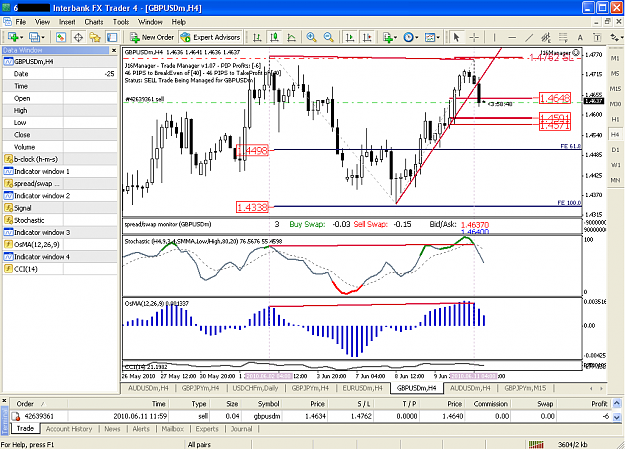Open the Insert menu
625x449 pixels.
(x=67, y=22)
